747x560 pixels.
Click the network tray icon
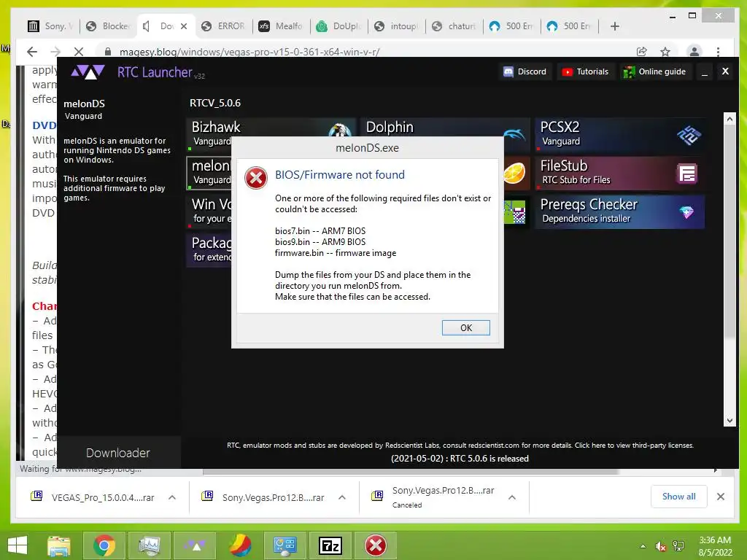pyautogui.click(x=678, y=546)
